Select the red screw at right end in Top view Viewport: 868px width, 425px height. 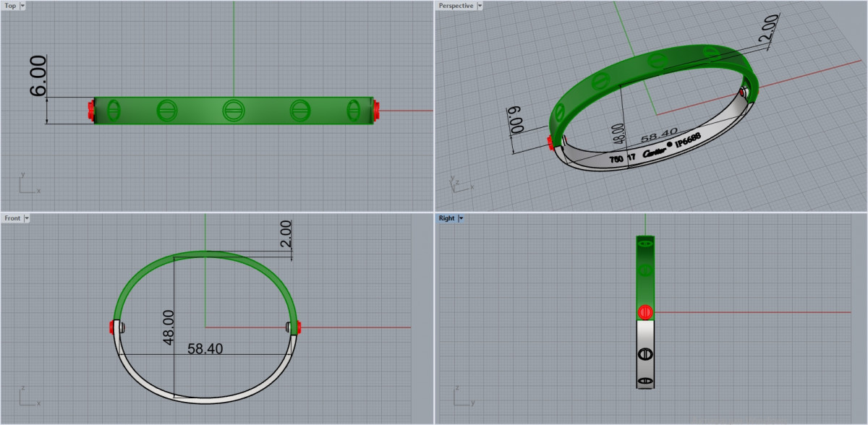[x=377, y=111]
